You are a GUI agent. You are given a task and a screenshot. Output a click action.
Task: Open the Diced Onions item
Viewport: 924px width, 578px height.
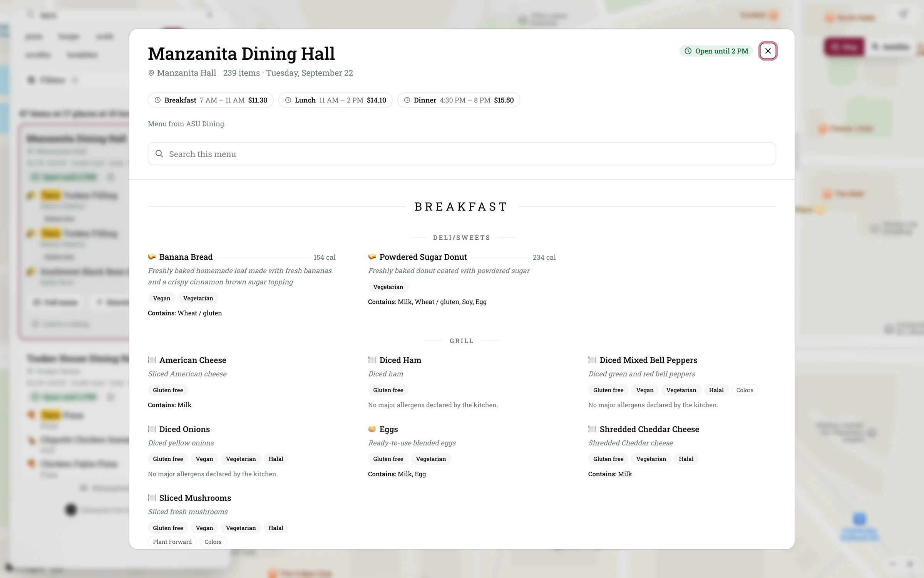click(x=184, y=429)
